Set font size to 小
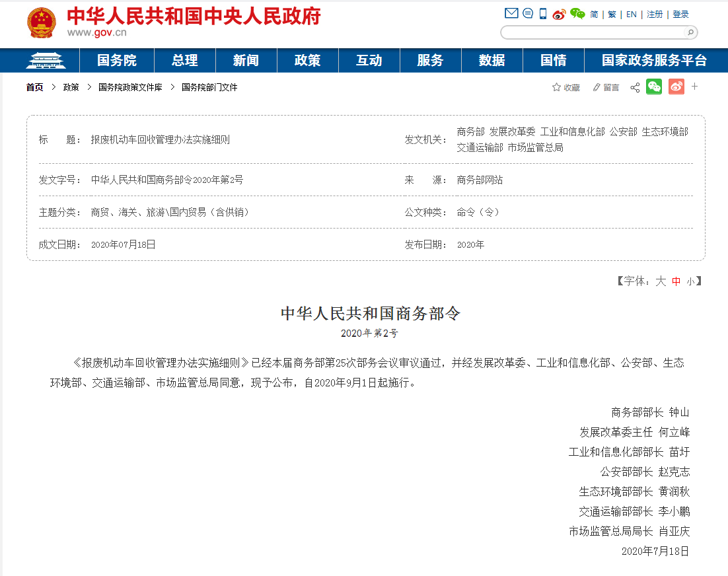 point(691,282)
